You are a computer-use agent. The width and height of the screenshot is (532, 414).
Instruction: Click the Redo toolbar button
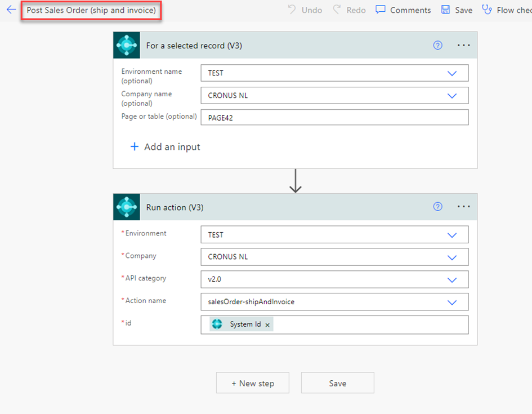349,10
